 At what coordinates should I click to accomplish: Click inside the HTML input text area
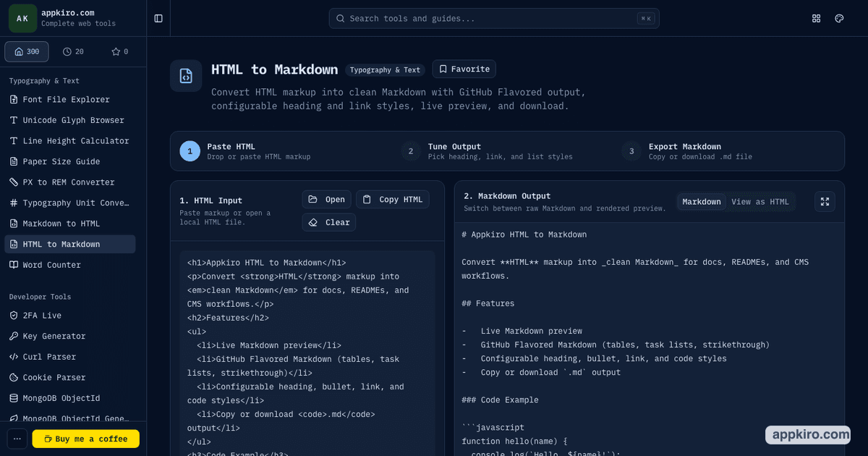click(307, 353)
